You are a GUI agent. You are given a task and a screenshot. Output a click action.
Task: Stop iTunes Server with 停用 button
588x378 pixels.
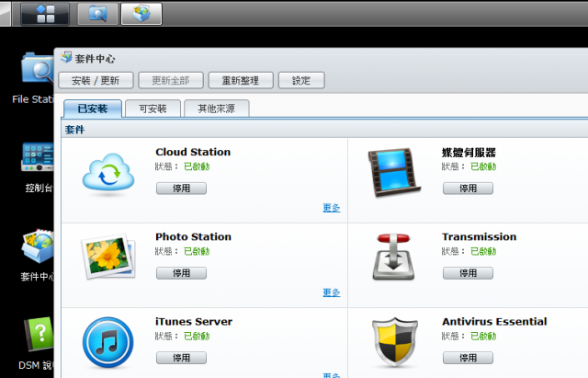[x=181, y=358]
